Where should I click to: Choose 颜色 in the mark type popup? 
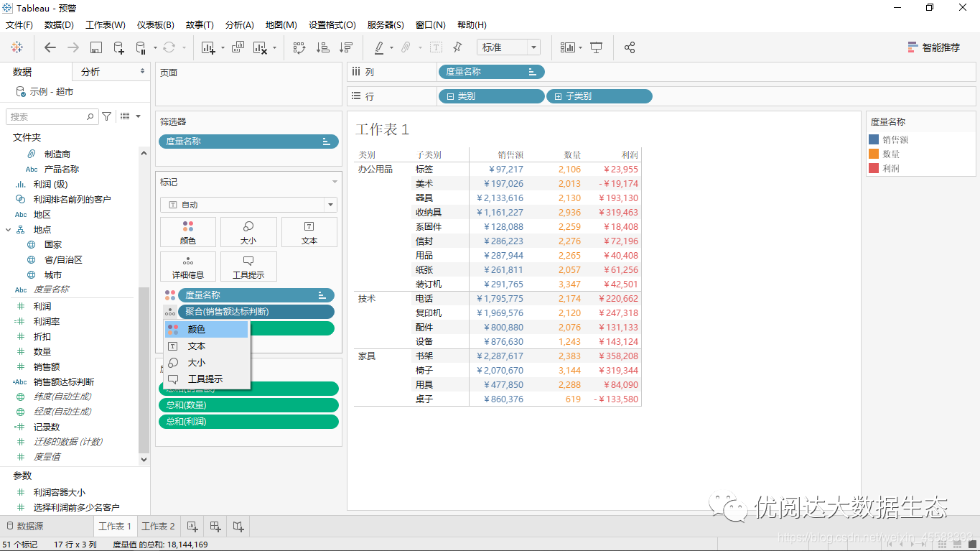point(207,329)
